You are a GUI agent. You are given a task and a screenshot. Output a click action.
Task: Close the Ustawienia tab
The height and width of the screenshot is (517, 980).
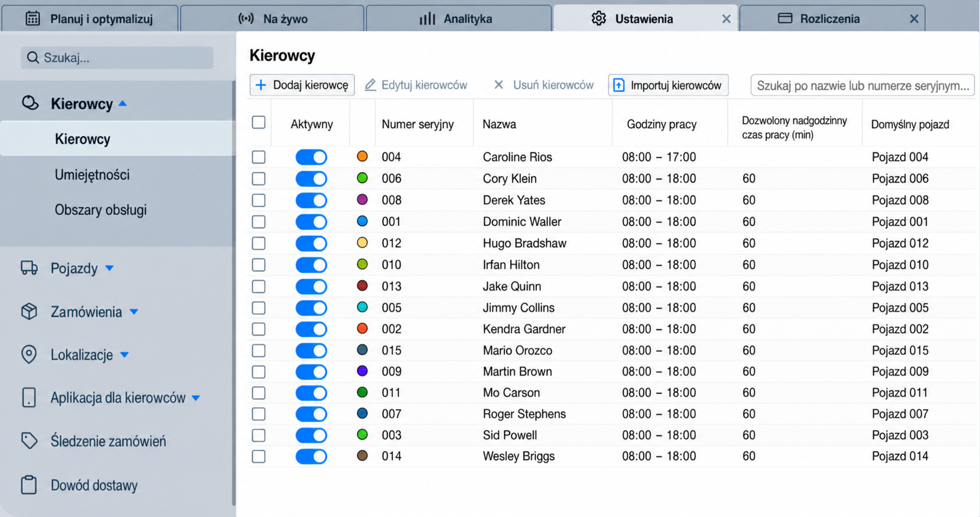[x=726, y=19]
